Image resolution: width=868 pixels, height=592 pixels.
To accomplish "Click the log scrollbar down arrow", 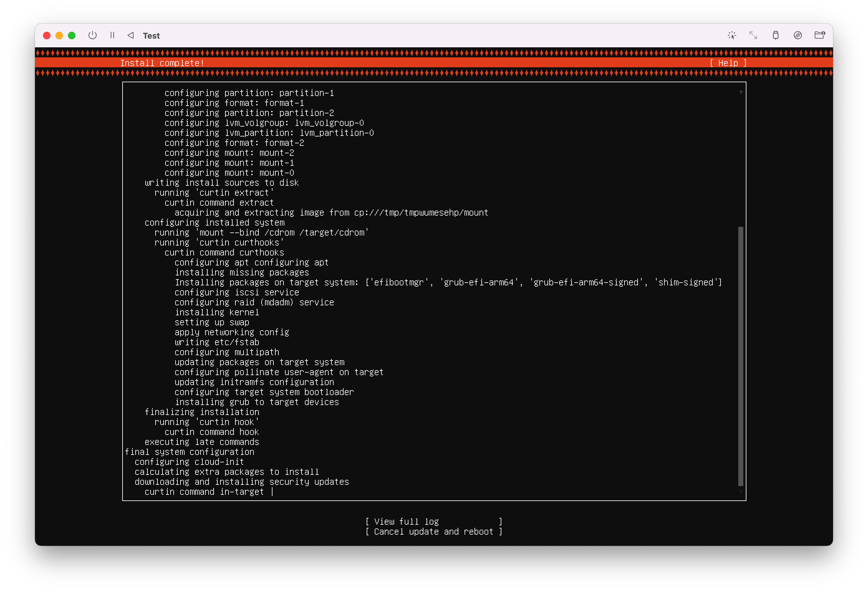I will pyautogui.click(x=741, y=491).
